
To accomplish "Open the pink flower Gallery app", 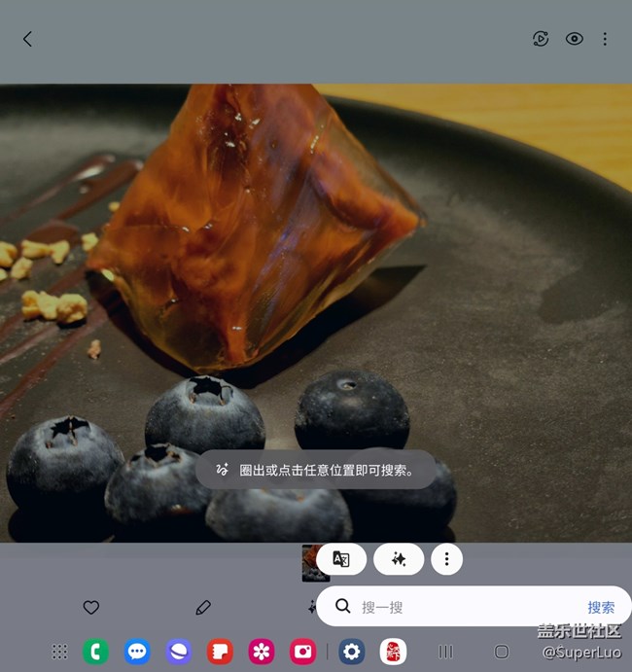I will point(262,652).
